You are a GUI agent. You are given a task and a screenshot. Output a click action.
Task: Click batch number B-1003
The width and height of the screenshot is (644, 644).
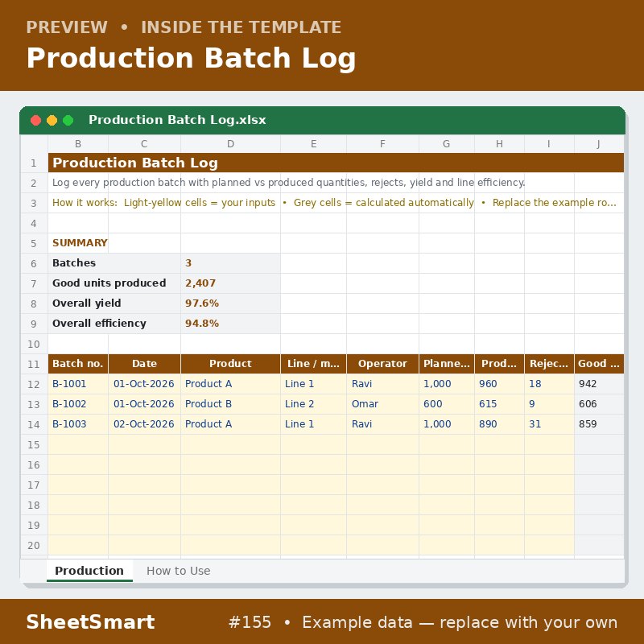tap(78, 424)
